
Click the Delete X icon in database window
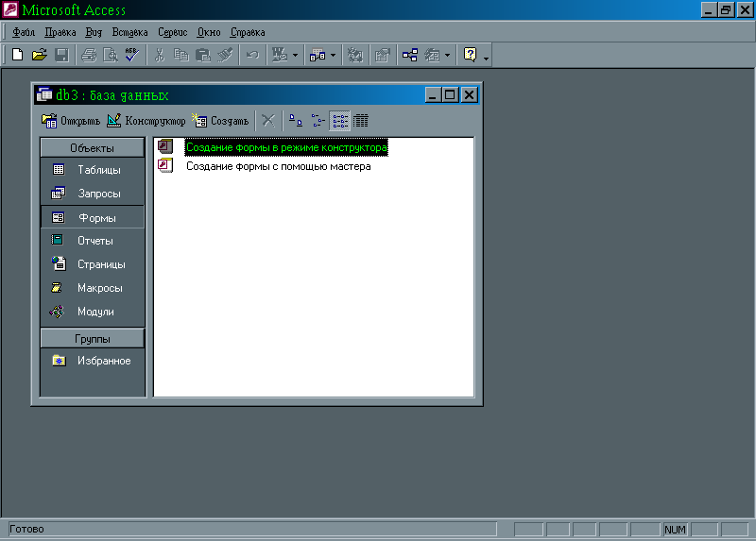point(268,121)
